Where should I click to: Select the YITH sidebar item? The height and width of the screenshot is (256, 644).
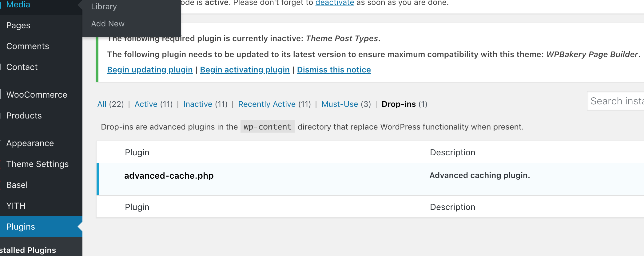tap(16, 206)
